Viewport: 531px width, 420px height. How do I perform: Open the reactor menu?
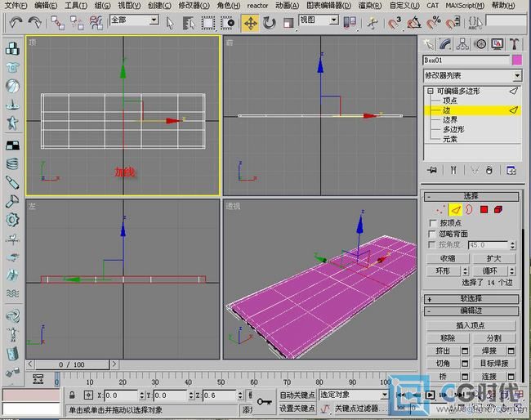257,6
